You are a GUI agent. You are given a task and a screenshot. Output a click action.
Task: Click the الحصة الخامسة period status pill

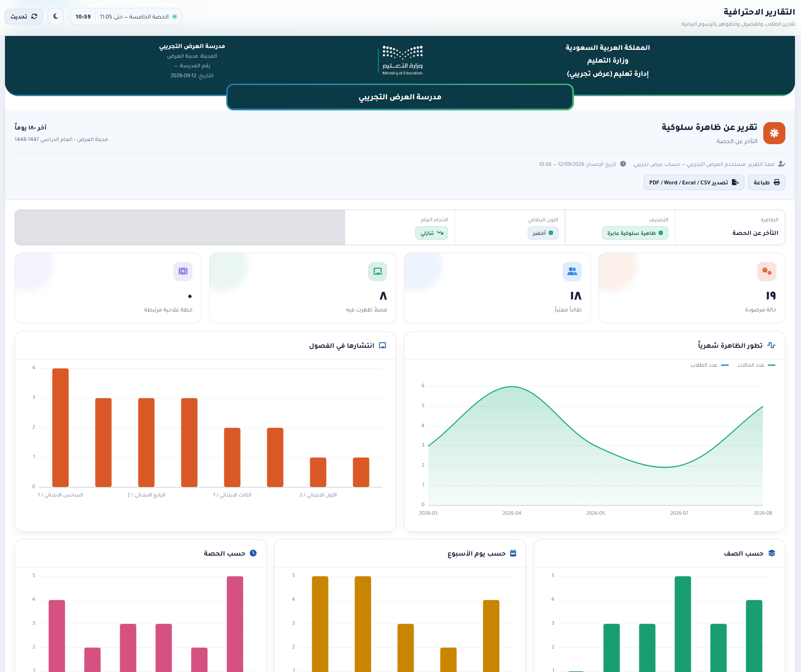[x=126, y=16]
